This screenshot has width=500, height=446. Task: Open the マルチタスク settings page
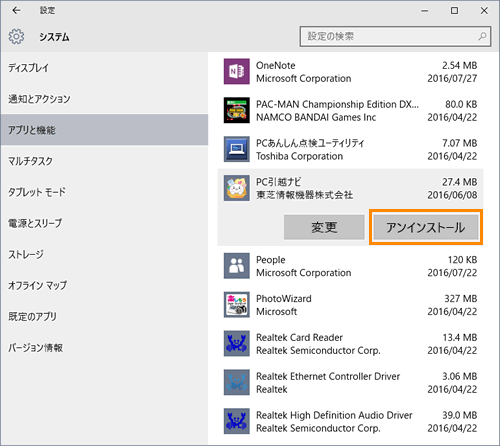coord(104,161)
